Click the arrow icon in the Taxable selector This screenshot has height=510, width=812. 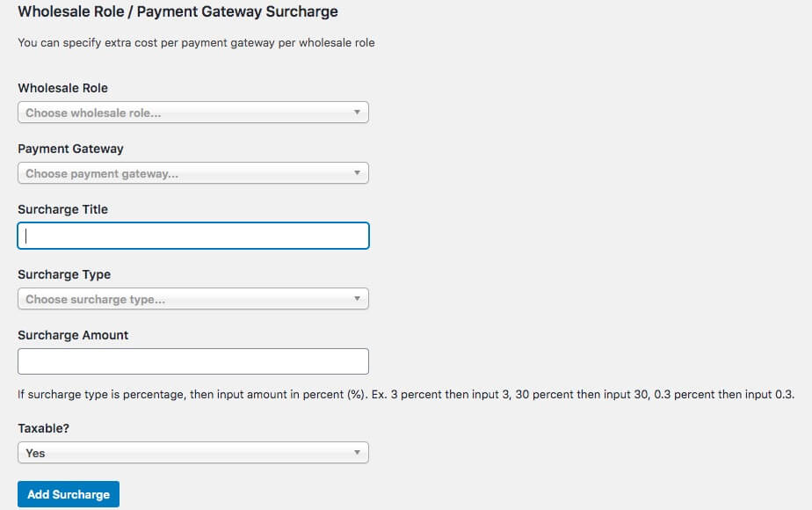pyautogui.click(x=357, y=453)
